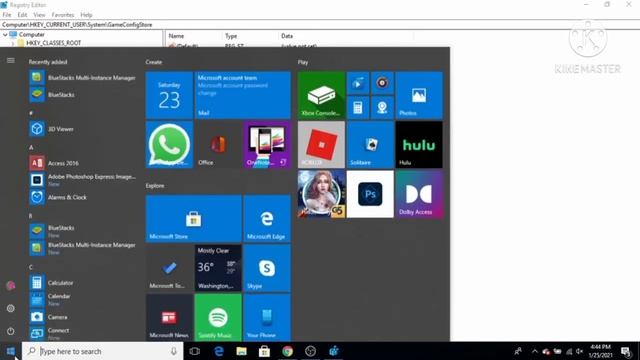Viewport: 640px width, 360px height.
Task: Click the registry address bar path
Action: (x=77, y=25)
